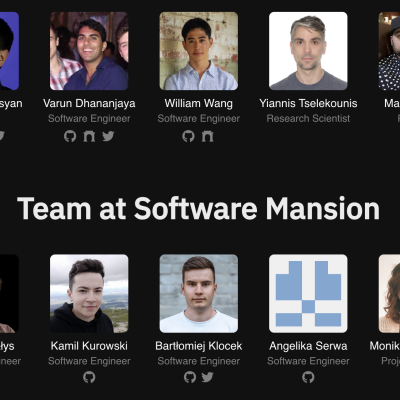Image resolution: width=400 pixels, height=400 pixels.
Task: Select the name Angelika Serwa
Action: (308, 346)
